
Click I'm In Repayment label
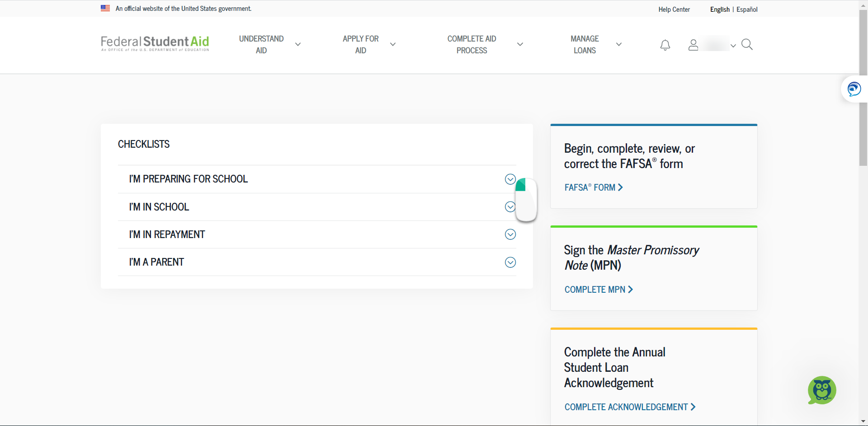[x=167, y=234]
